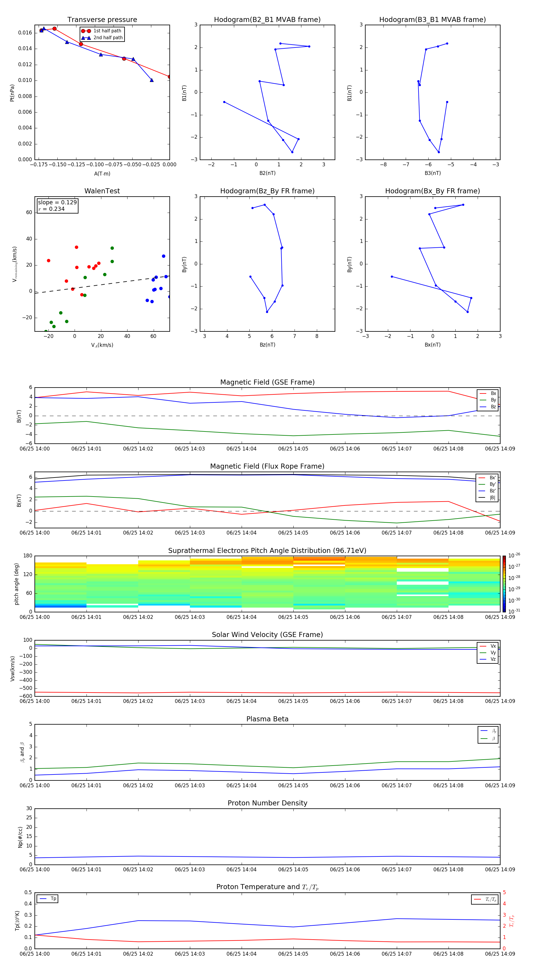
Task: Click the Bz legend entry in GSE magnetic field plot
Action: click(x=488, y=407)
